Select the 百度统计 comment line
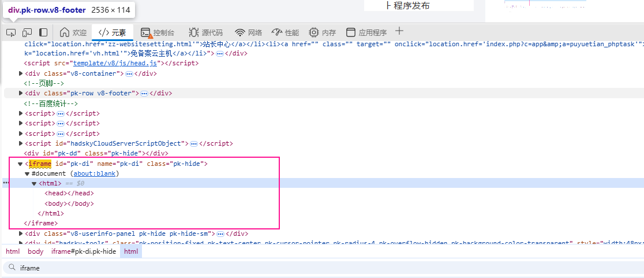Screen dimensions: 644x278 click(51, 103)
